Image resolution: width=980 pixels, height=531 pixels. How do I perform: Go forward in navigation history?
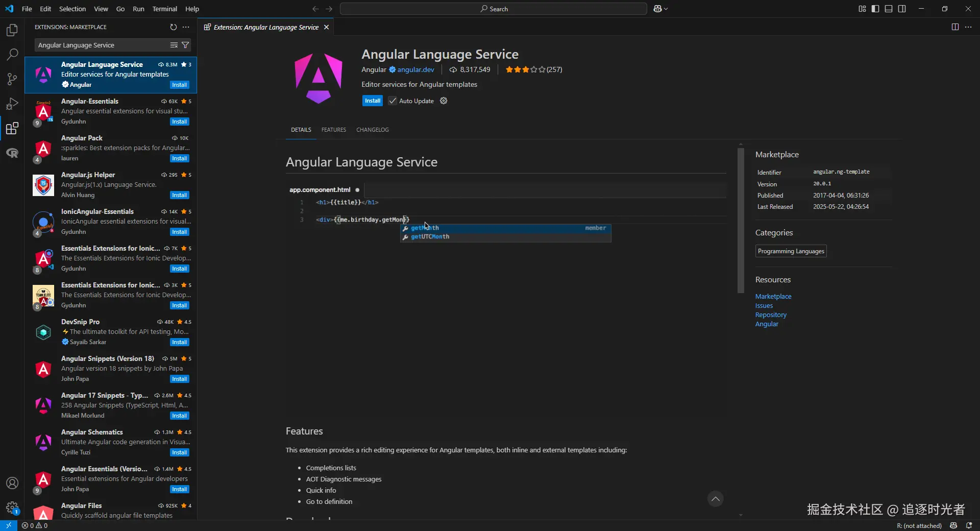[x=329, y=9]
